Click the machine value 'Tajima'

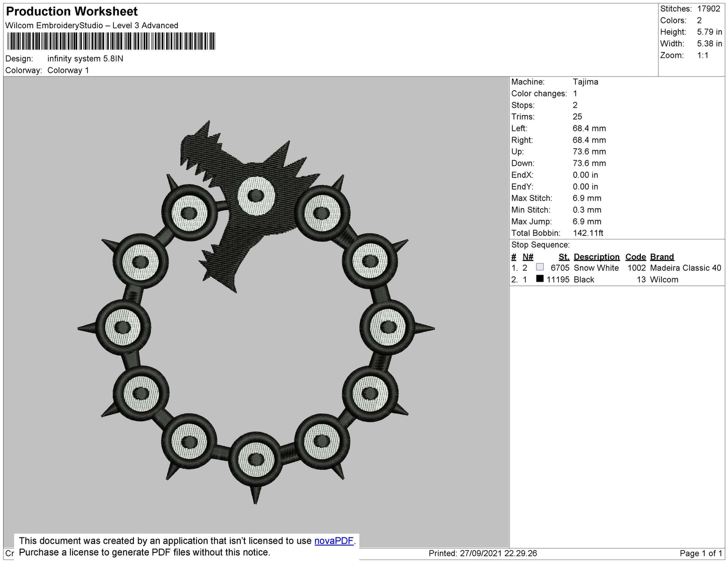point(585,82)
